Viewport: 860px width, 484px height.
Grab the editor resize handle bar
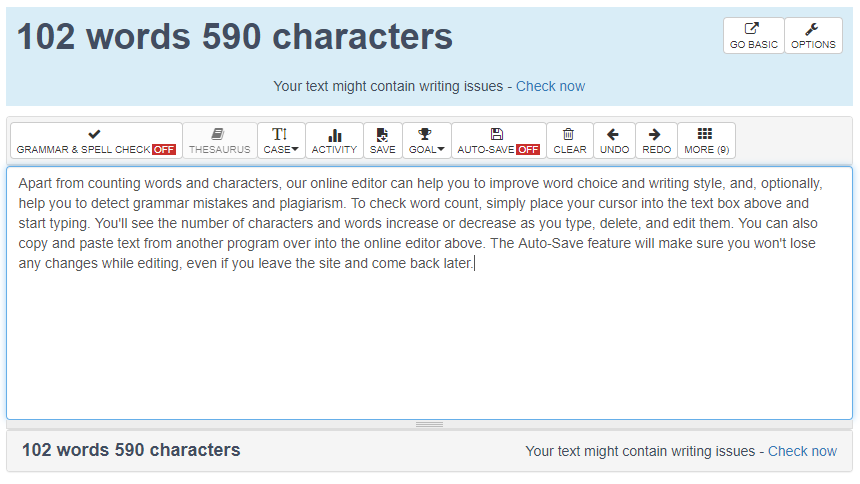tap(429, 424)
